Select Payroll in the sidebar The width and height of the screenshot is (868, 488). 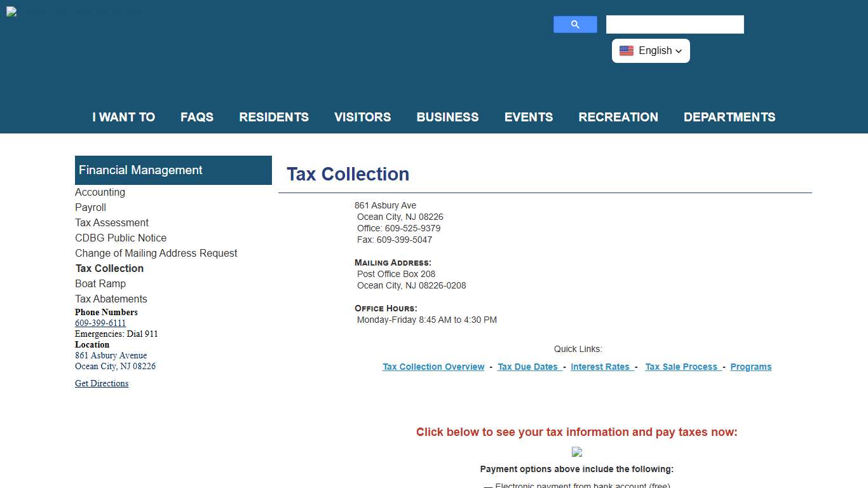tap(90, 207)
